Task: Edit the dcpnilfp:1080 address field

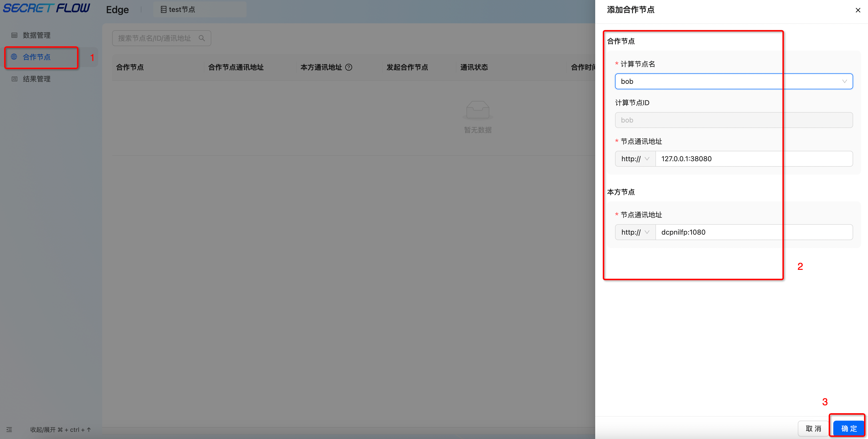Action: [754, 232]
